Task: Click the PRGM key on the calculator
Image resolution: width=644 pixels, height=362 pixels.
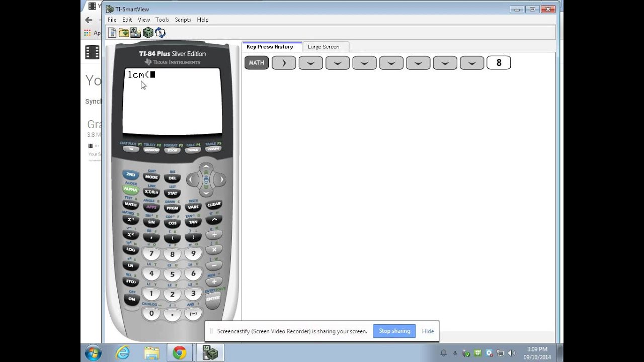Action: [x=173, y=208]
